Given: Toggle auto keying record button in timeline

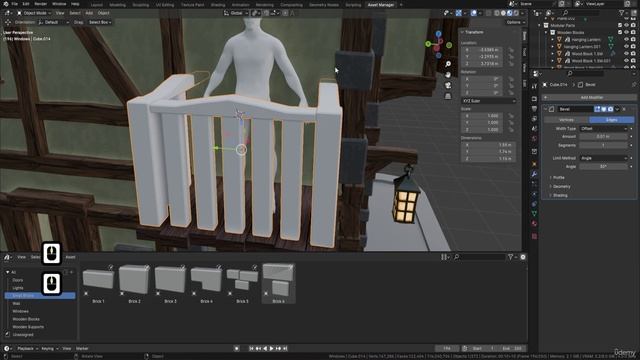Looking at the screenshot, I should (236, 348).
